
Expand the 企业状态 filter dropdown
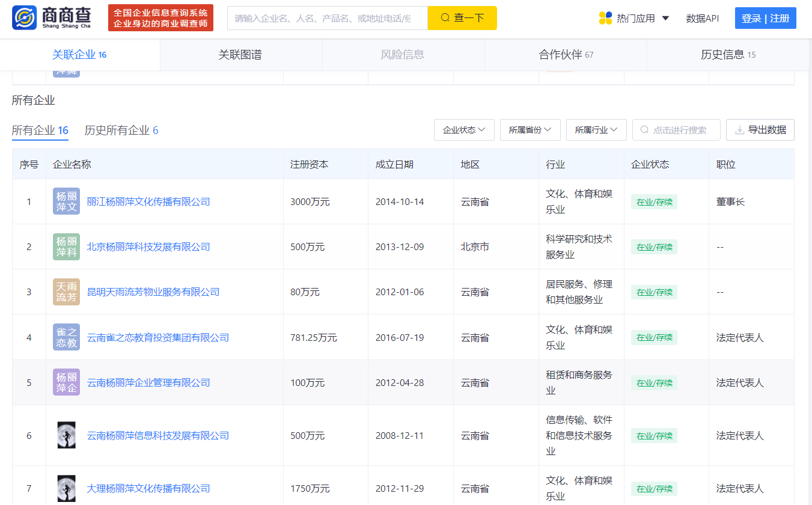click(464, 130)
